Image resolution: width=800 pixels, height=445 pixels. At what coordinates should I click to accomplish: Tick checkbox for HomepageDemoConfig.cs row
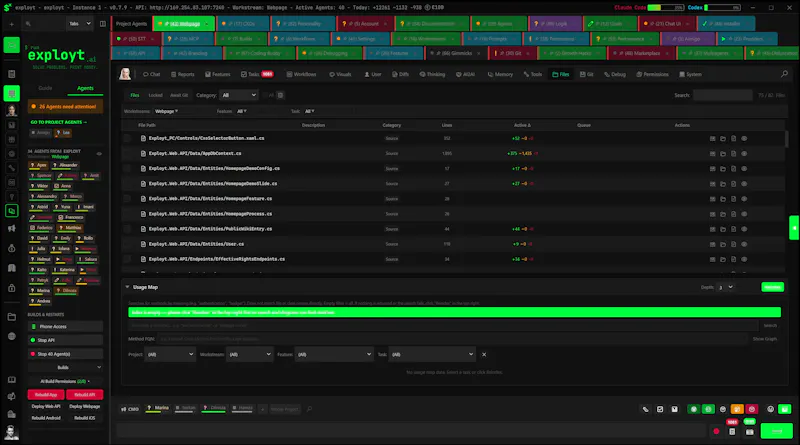tap(127, 168)
